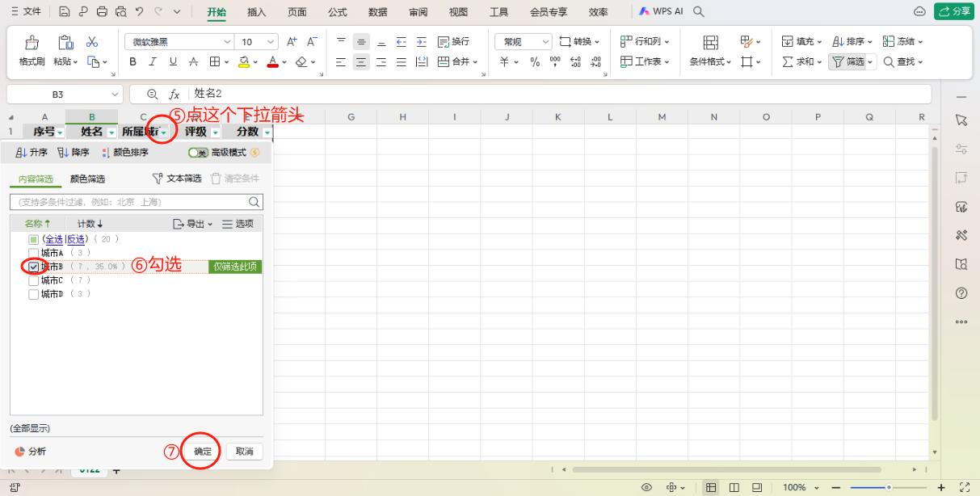Click the 取消 cancel button

(x=245, y=452)
